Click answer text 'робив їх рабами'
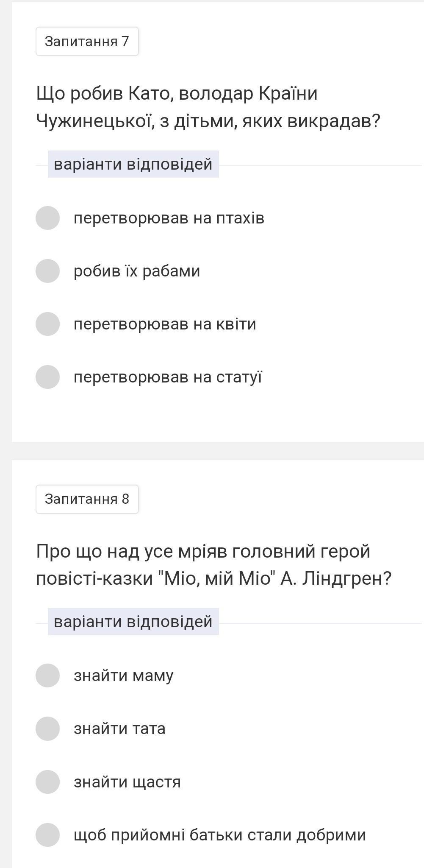Viewport: 424px width, 868px height. 137,271
